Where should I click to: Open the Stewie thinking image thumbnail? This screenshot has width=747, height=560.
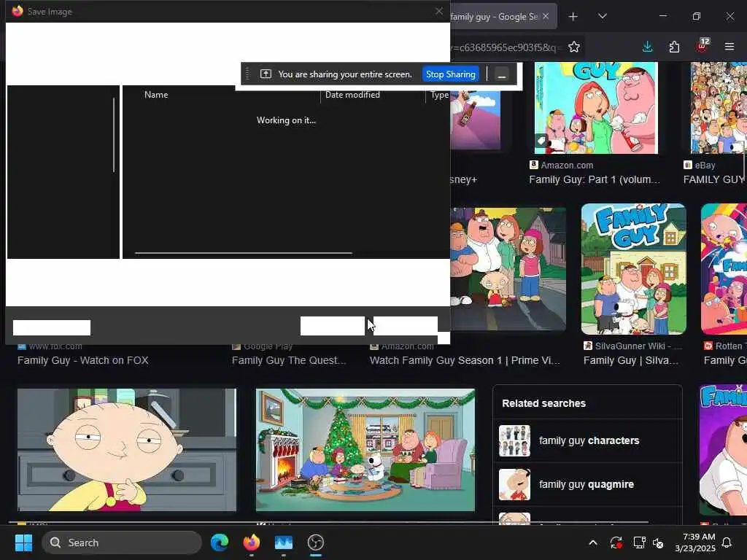tap(127, 450)
